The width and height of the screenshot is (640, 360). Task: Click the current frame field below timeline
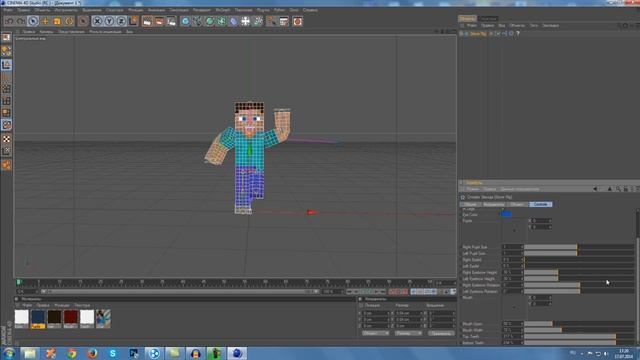tap(27, 291)
